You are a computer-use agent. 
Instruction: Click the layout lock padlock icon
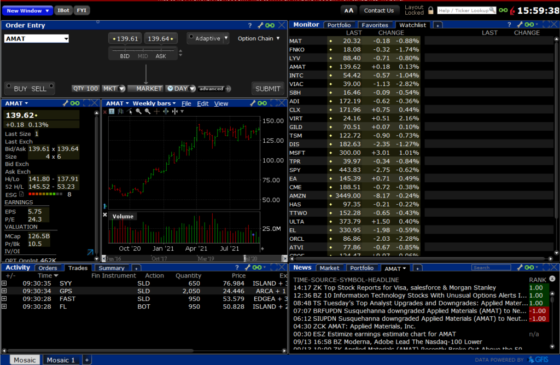click(x=431, y=11)
